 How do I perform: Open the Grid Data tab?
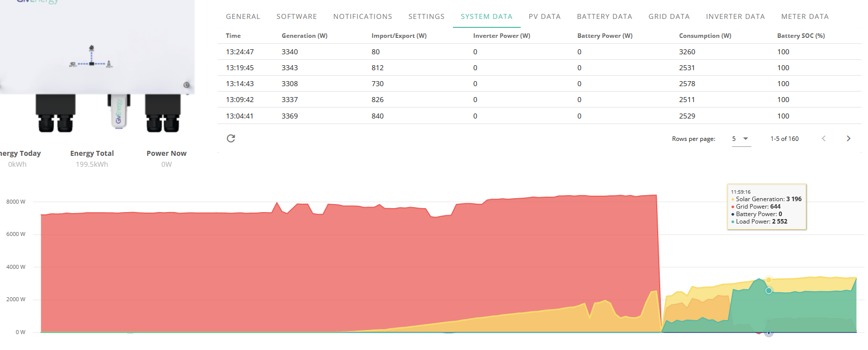[669, 16]
